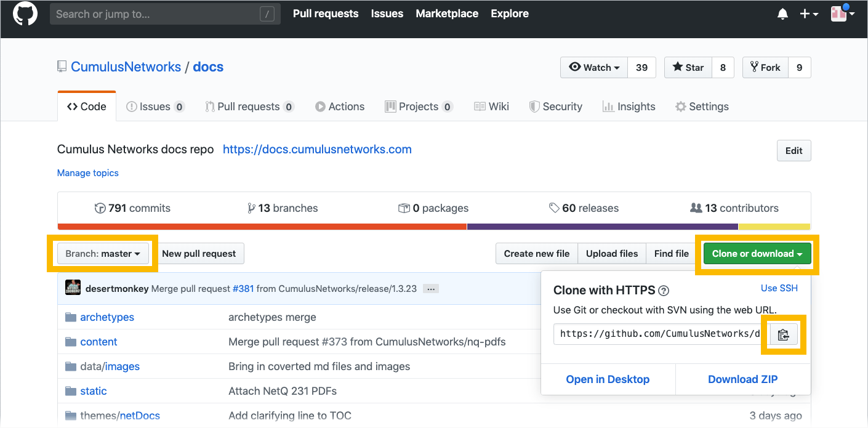
Task: Open the Branch: master dropdown
Action: pyautogui.click(x=103, y=254)
